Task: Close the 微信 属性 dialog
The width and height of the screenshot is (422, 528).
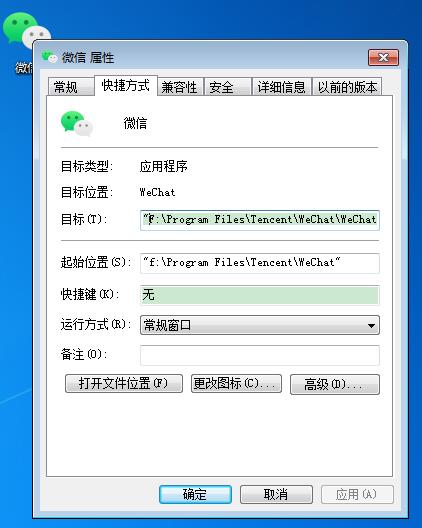Action: pyautogui.click(x=383, y=57)
